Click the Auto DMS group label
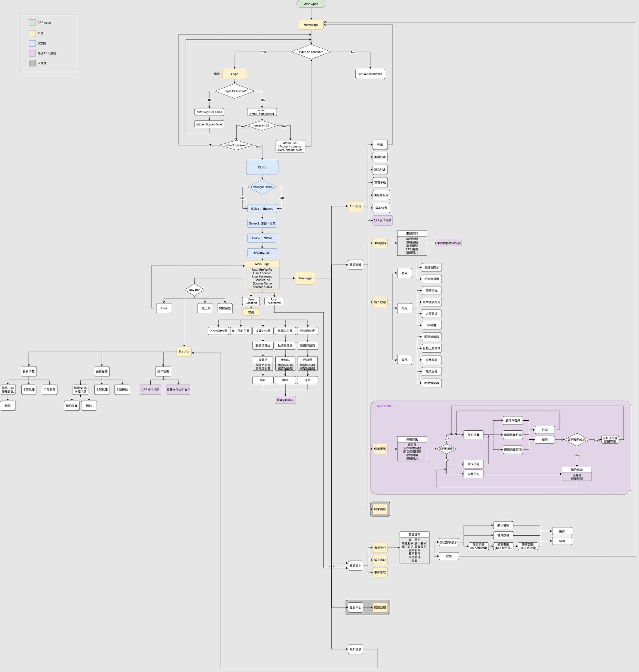Image resolution: width=639 pixels, height=672 pixels. (x=383, y=406)
